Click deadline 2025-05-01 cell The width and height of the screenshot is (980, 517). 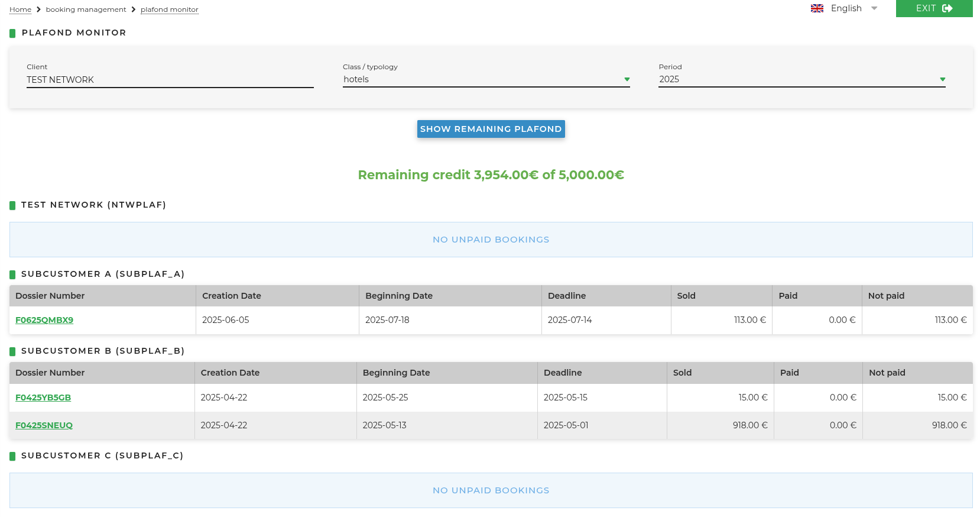[602, 425]
